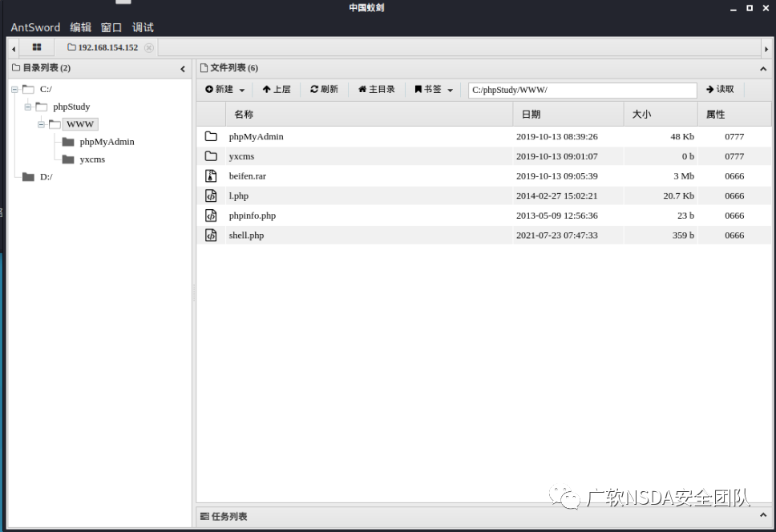
Task: Switch to the 192.168.154.152 tab
Action: [103, 48]
